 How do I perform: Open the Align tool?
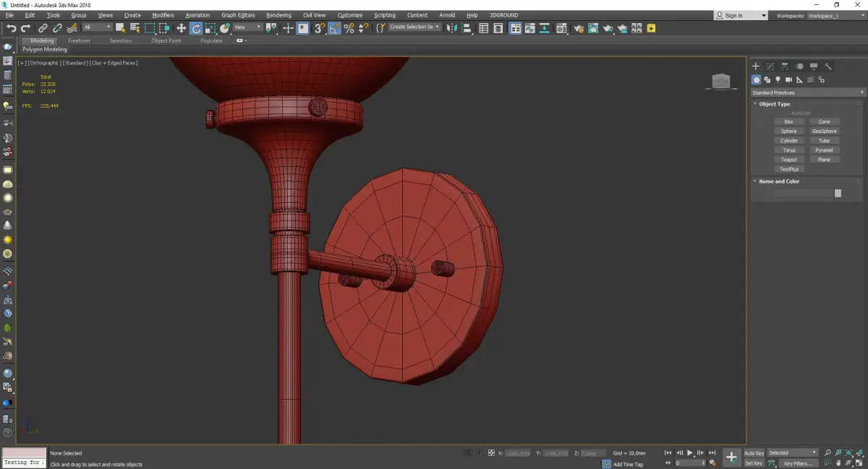click(x=467, y=28)
